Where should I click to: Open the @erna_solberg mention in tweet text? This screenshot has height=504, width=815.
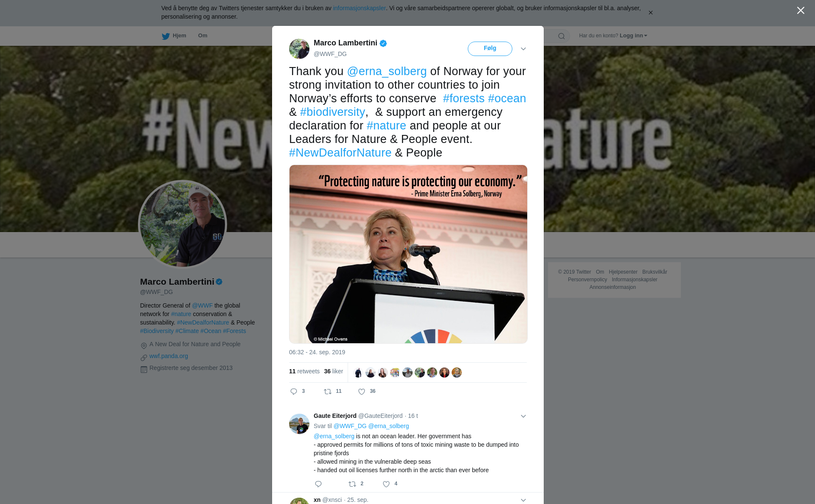(x=387, y=71)
